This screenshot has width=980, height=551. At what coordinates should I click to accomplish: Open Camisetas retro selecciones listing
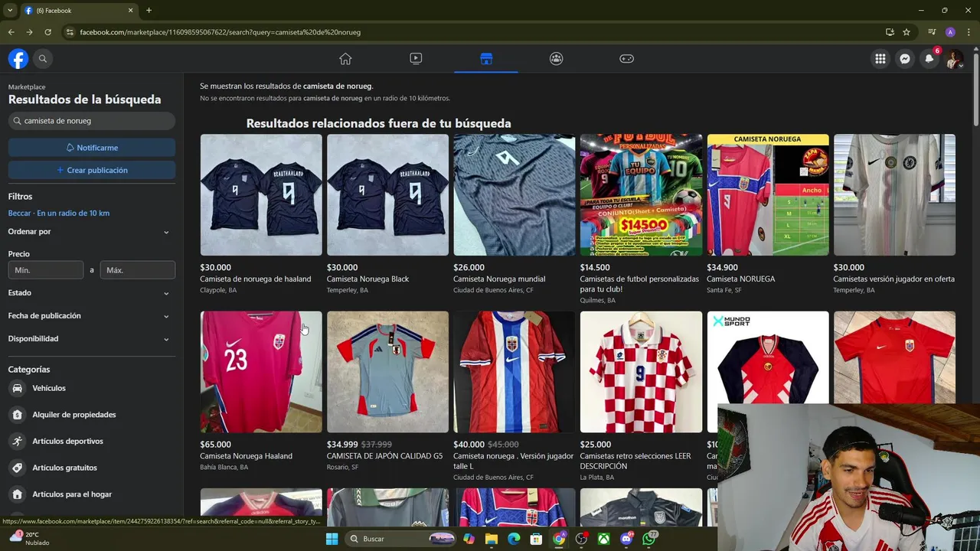click(x=641, y=396)
